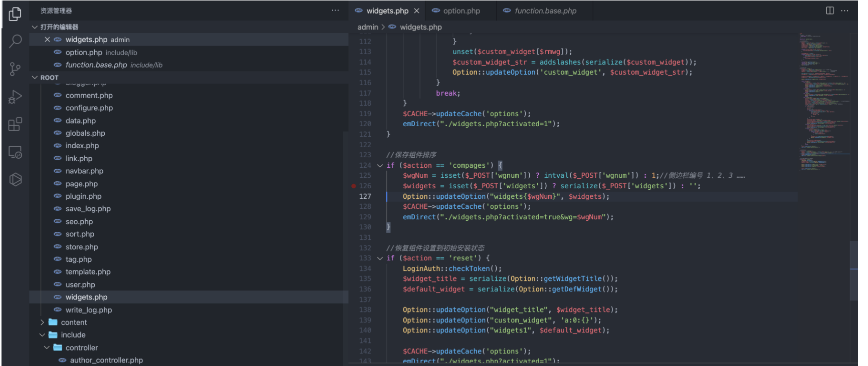Click the split editor icon

point(830,11)
